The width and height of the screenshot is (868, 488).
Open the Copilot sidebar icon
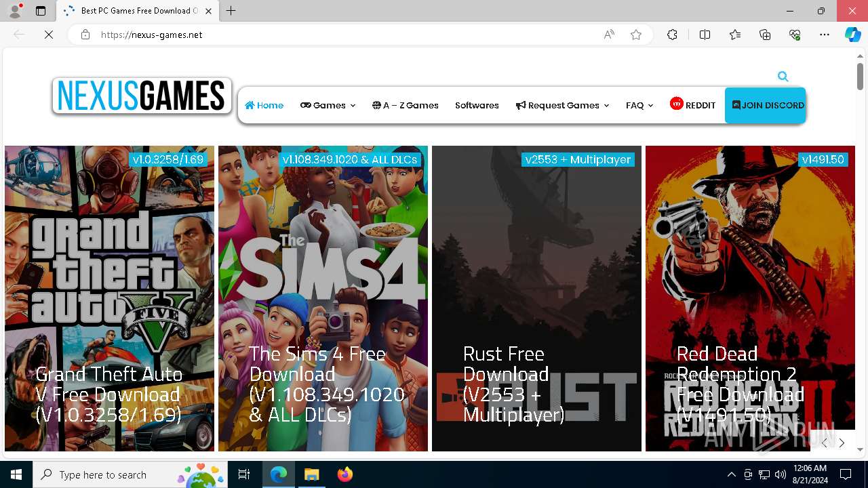click(852, 35)
